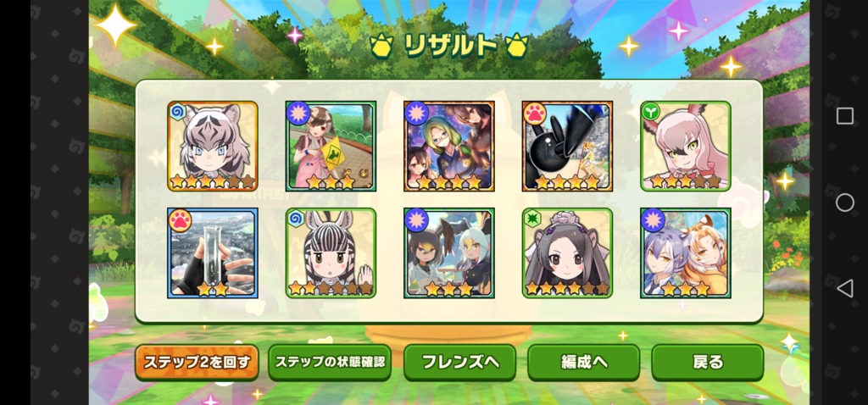
Task: Tap the green star burst attribute icon
Action: (532, 218)
